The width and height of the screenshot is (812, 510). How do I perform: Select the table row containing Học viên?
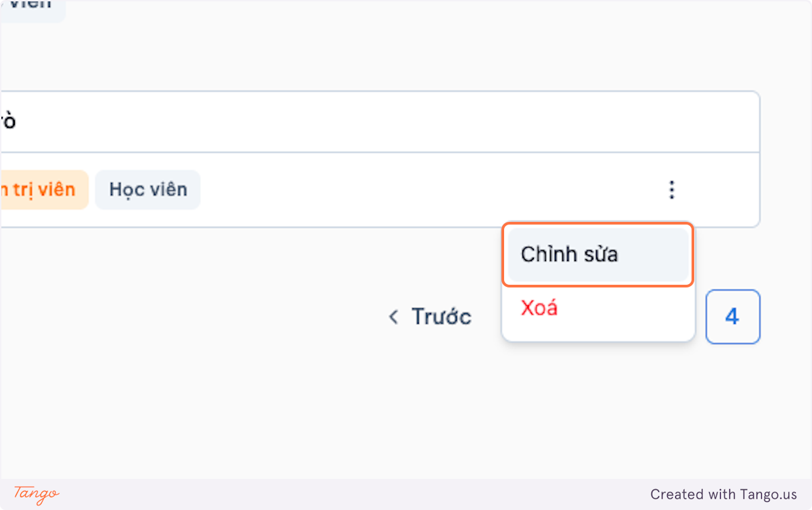tap(379, 190)
